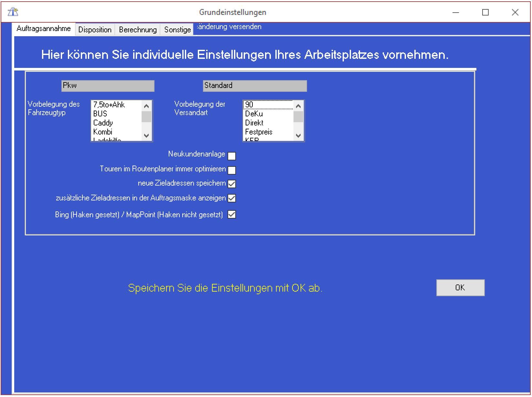Click the Pkw vehicle type field
532x397 pixels.
(x=108, y=86)
